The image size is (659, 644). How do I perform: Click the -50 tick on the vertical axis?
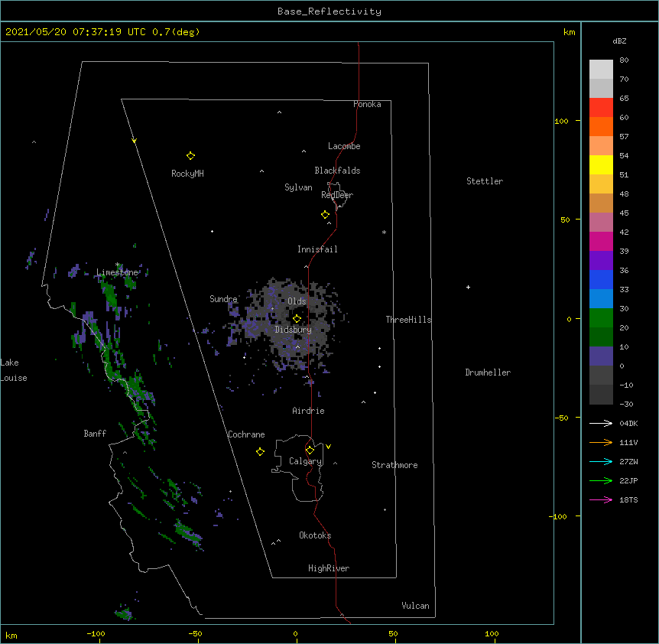[561, 418]
